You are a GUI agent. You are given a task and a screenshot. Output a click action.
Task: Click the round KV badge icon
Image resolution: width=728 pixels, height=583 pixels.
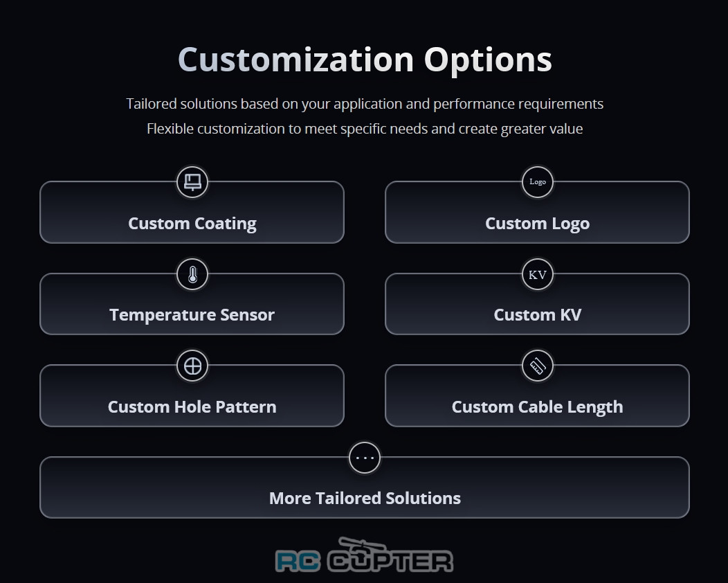point(538,274)
